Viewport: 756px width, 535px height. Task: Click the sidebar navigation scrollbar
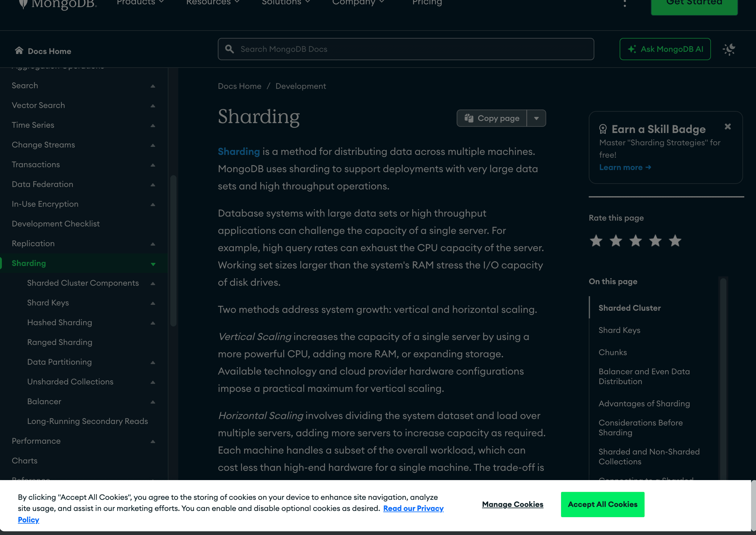(x=173, y=251)
